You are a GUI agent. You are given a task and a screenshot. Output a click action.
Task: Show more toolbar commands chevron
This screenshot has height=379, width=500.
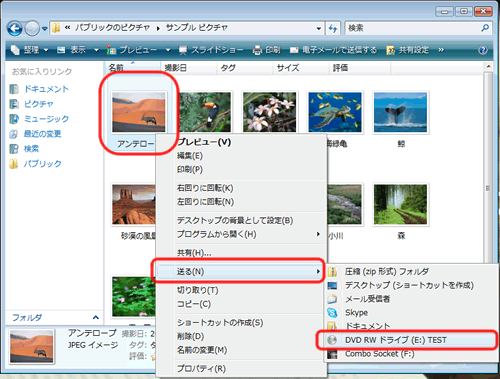pyautogui.click(x=441, y=50)
